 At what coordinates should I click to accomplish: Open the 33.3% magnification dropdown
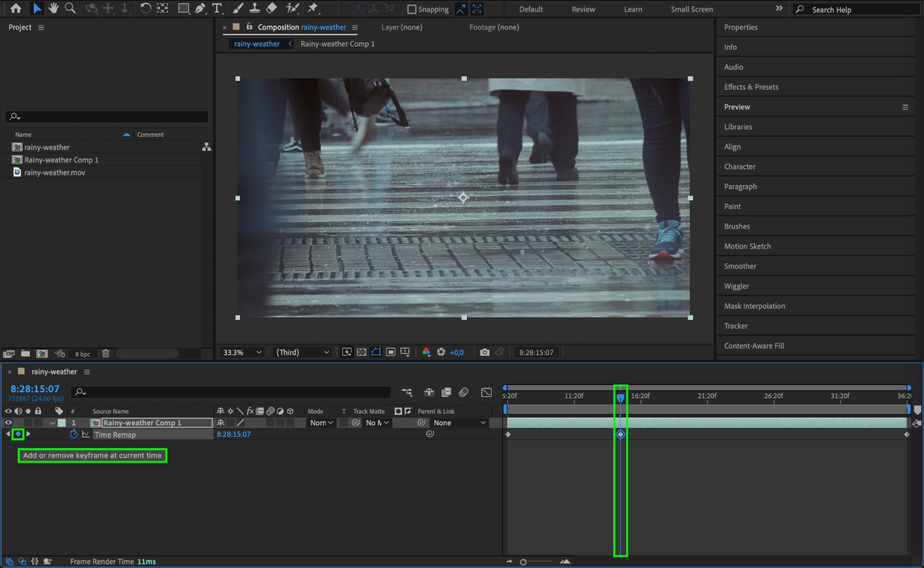click(x=242, y=352)
